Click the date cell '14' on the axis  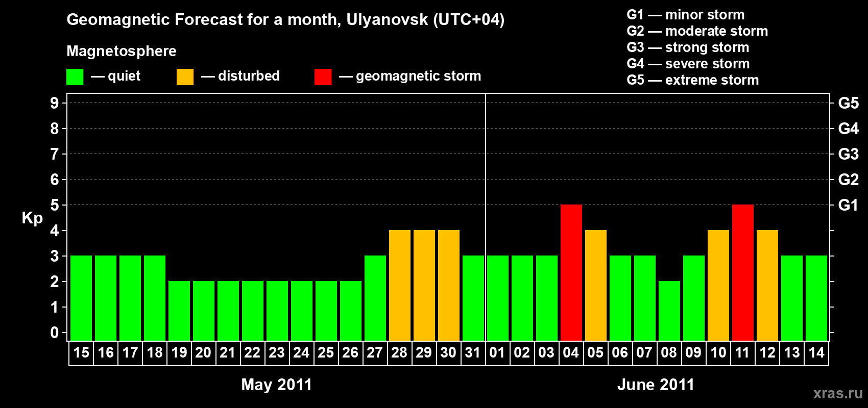click(816, 353)
